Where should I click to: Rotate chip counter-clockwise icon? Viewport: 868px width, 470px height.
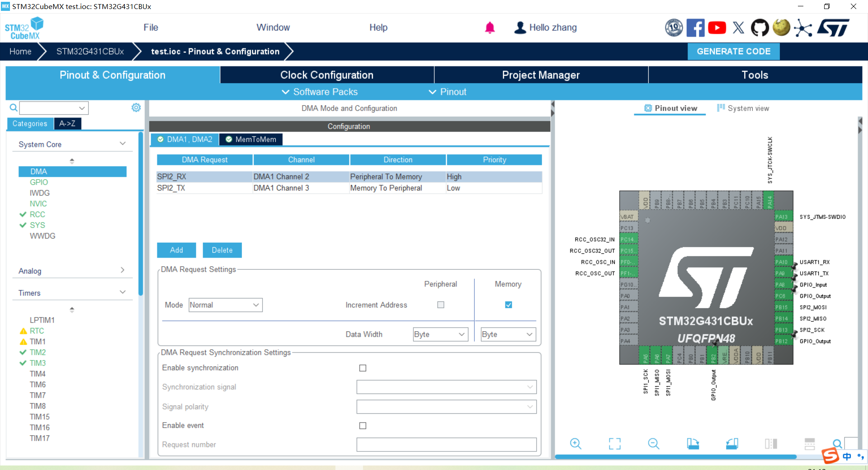(x=732, y=443)
